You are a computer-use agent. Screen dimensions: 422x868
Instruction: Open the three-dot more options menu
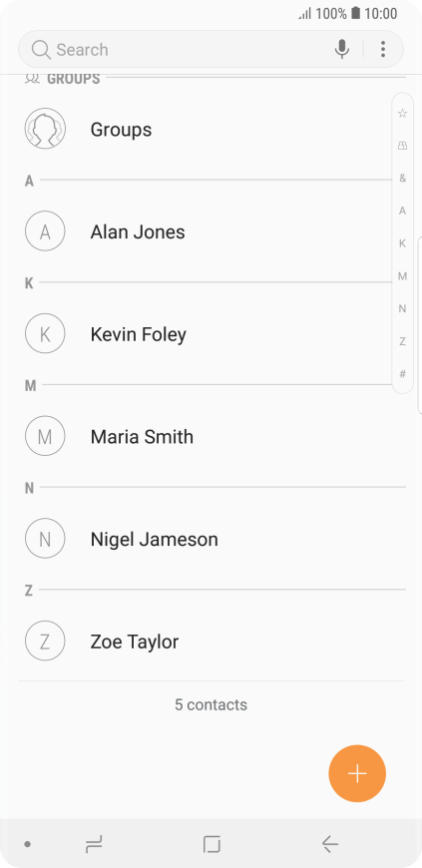pyautogui.click(x=383, y=49)
